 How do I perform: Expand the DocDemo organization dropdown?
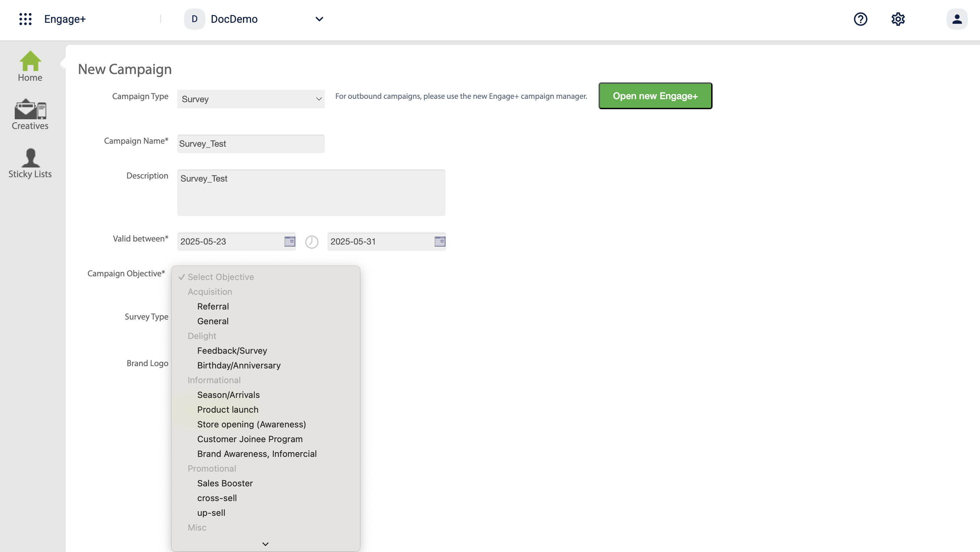[319, 19]
